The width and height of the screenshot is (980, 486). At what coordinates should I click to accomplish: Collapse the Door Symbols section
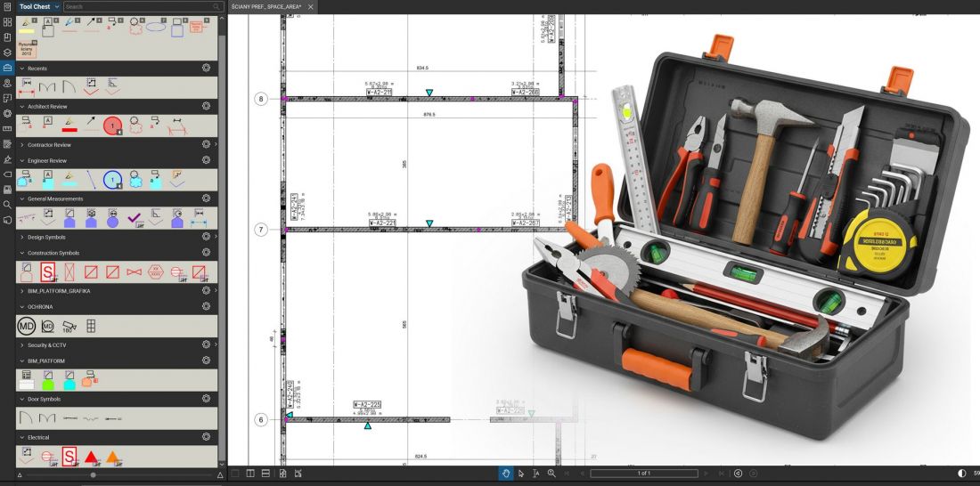22,399
